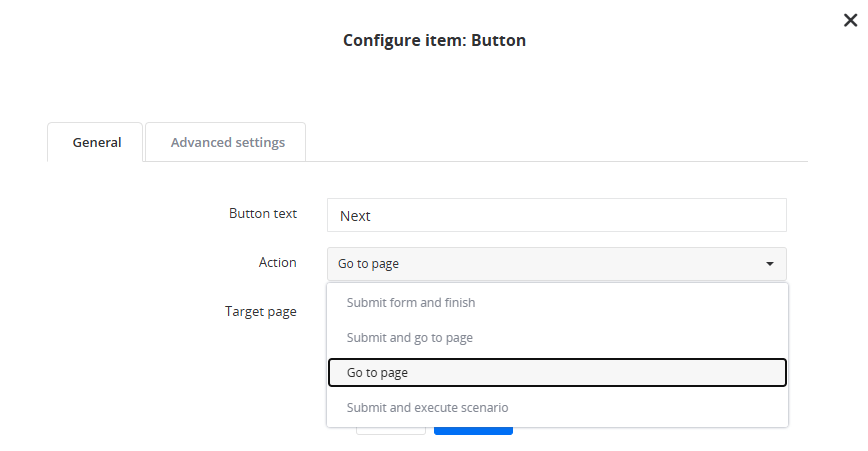Open the Advanced settings tab
Screen dimensions: 868x451
pyautogui.click(x=227, y=142)
